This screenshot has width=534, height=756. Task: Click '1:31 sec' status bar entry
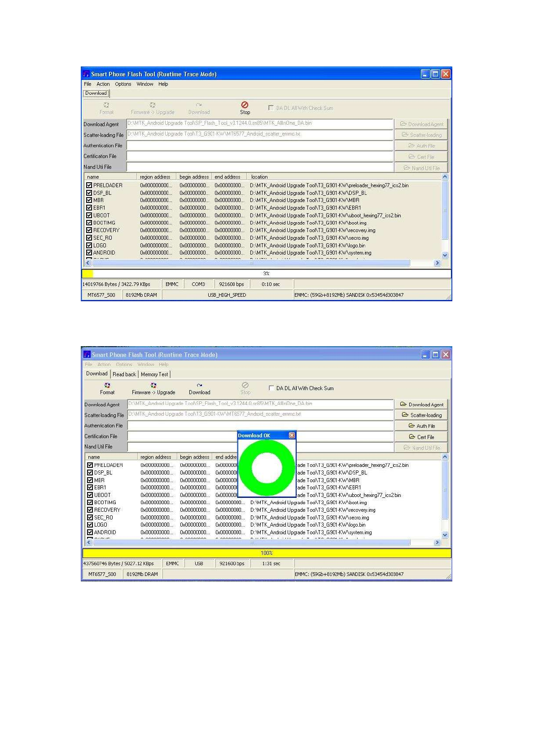[x=271, y=563]
